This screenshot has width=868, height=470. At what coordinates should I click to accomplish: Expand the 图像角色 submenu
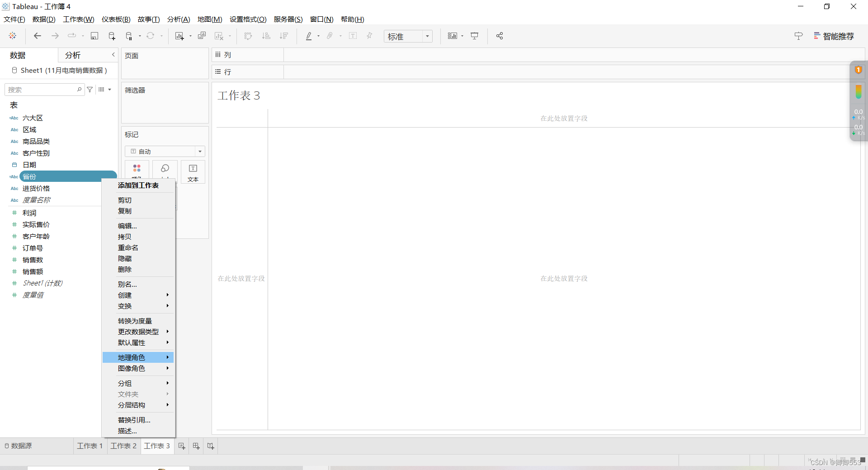[x=138, y=368]
